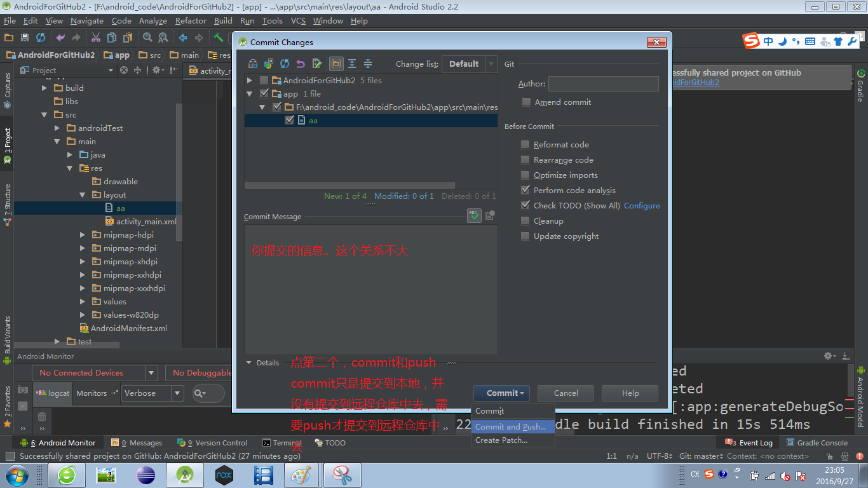Viewport: 868px width, 488px height.
Task: Click the Commit split button
Action: (502, 393)
